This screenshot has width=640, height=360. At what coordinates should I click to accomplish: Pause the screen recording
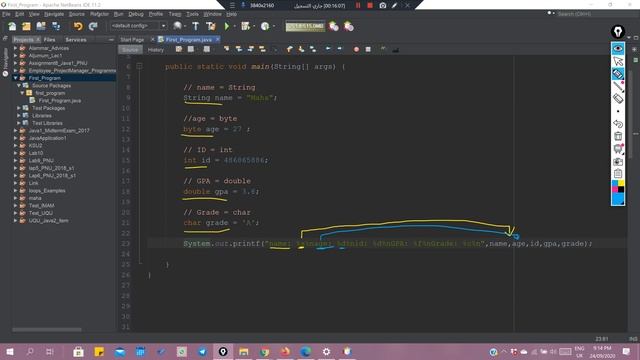pos(358,5)
